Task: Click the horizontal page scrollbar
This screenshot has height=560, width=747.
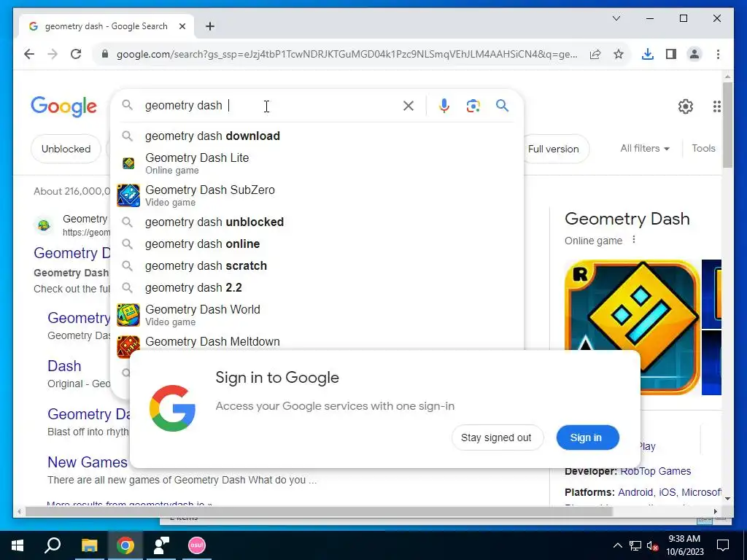Action: pyautogui.click(x=320, y=512)
